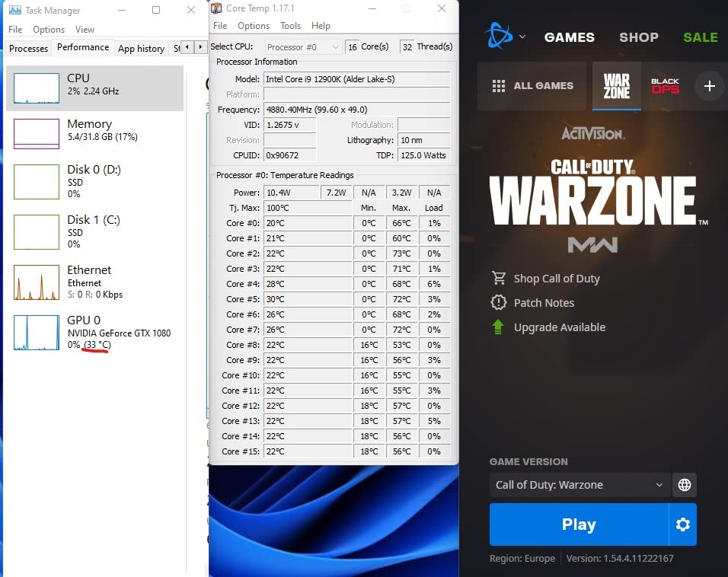Open the SALE section in Battle.net

point(700,37)
